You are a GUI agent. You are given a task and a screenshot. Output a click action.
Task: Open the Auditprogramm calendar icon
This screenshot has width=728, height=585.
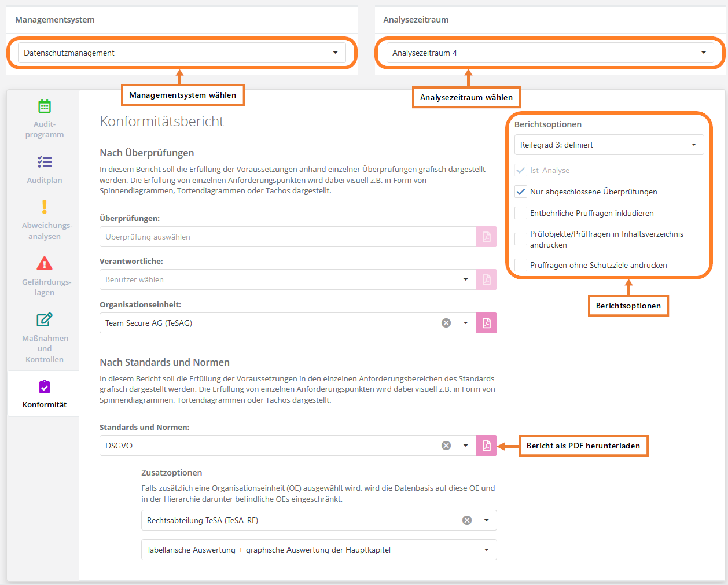(45, 106)
